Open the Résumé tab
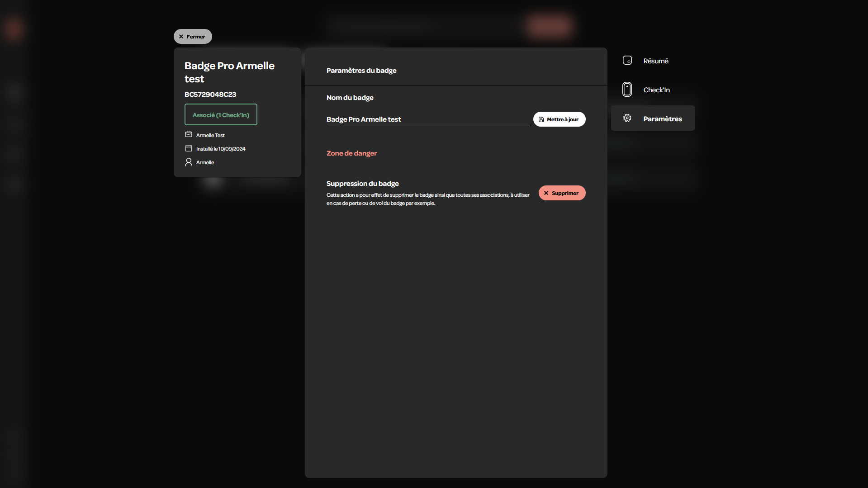Screen dimensions: 868x488 tap(653, 61)
